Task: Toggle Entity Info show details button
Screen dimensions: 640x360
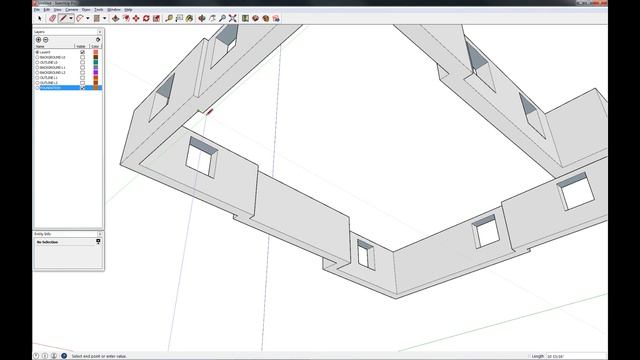Action: point(98,241)
